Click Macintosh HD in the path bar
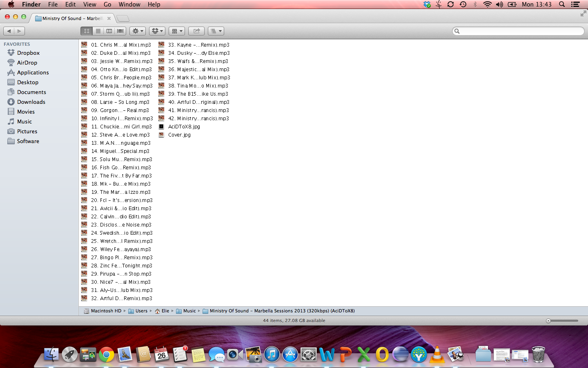This screenshot has height=368, width=588. click(x=102, y=311)
